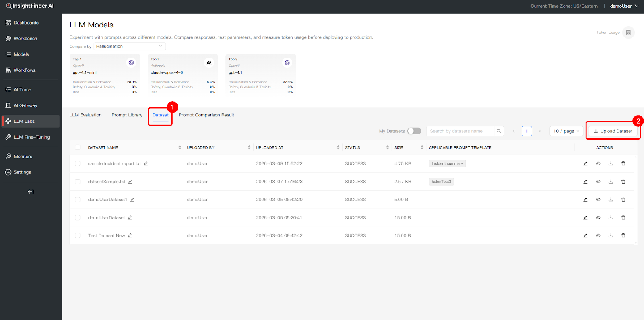
Task: Open the demoUser account menu
Action: click(x=623, y=6)
